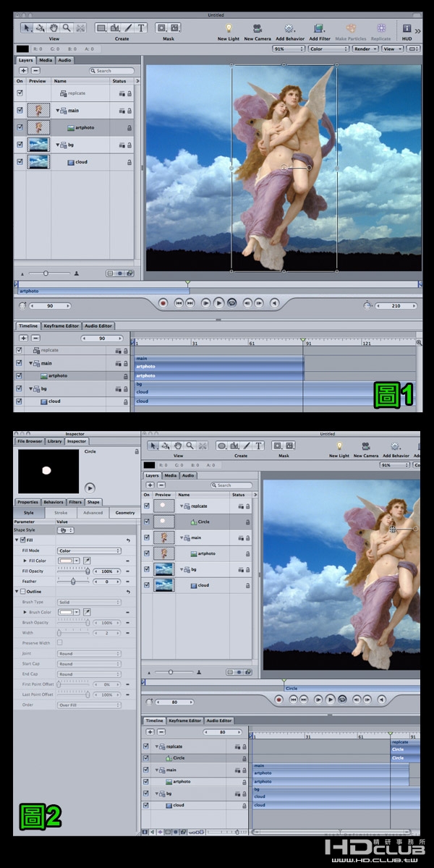Switch to Audio tab in 圖1 project pane

click(65, 60)
